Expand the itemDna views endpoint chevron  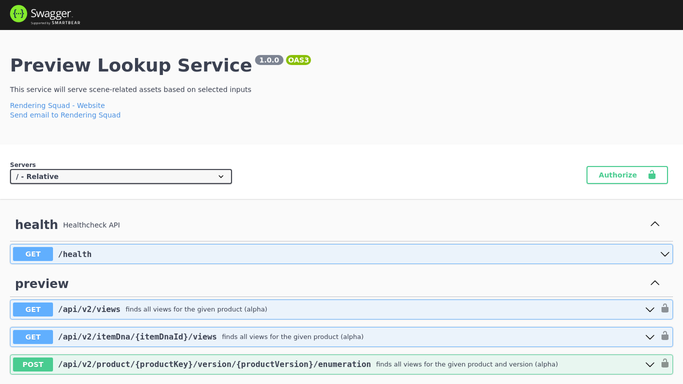649,337
